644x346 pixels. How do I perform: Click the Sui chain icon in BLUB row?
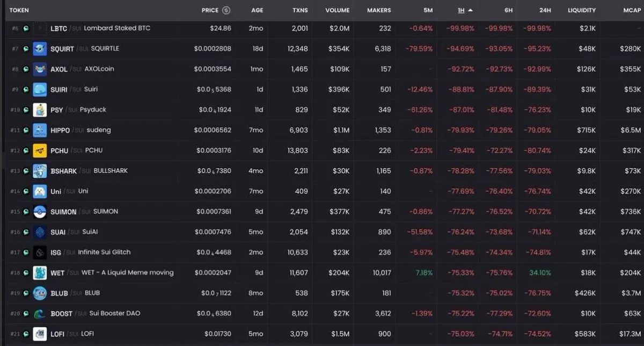(x=26, y=293)
